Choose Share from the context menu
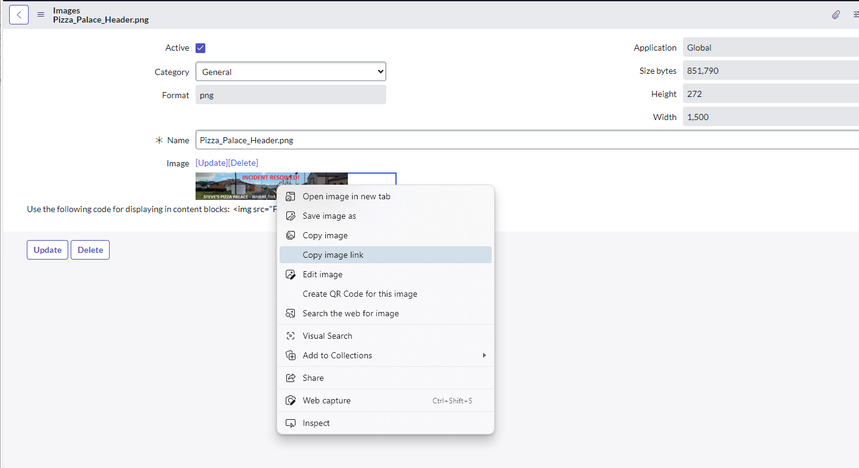This screenshot has width=859, height=468. [x=386, y=378]
